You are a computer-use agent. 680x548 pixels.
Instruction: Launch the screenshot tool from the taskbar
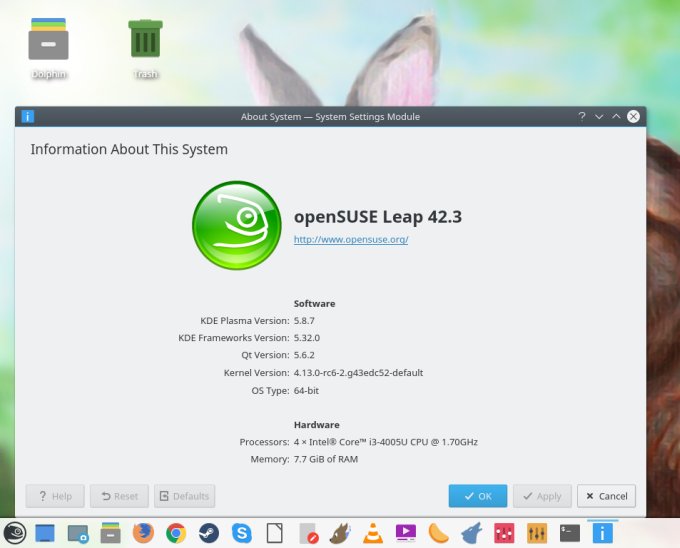[78, 534]
